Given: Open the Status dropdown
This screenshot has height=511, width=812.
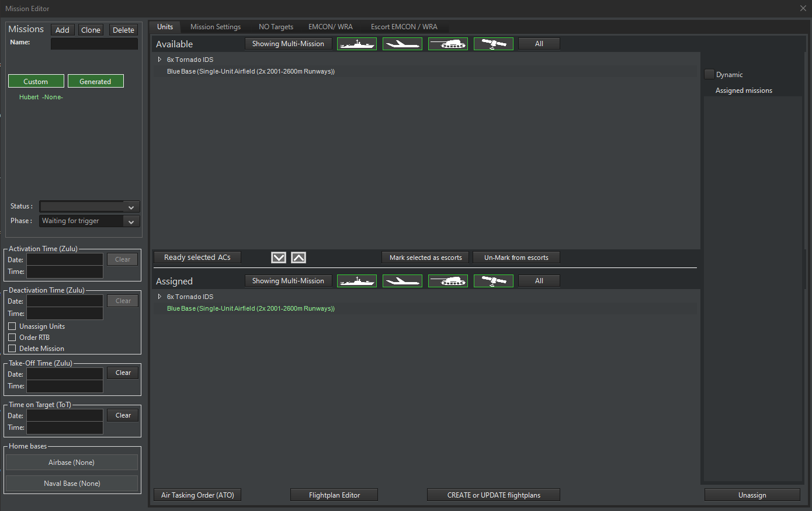Looking at the screenshot, I should tap(89, 207).
